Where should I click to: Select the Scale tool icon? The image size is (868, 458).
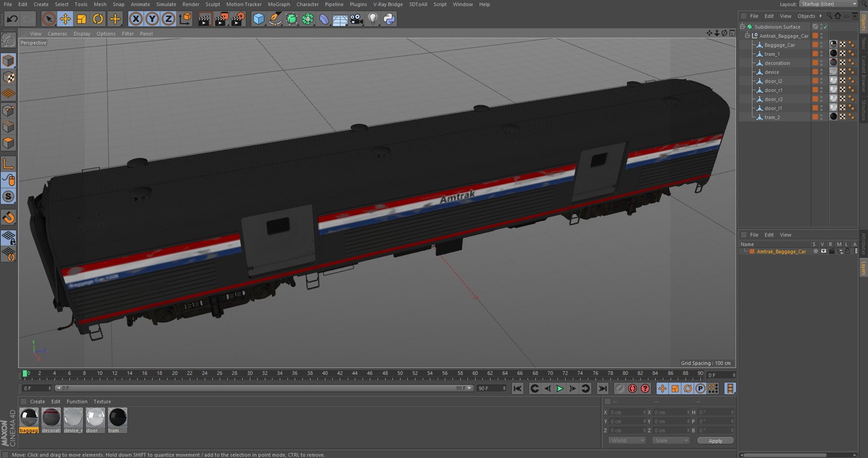(81, 19)
